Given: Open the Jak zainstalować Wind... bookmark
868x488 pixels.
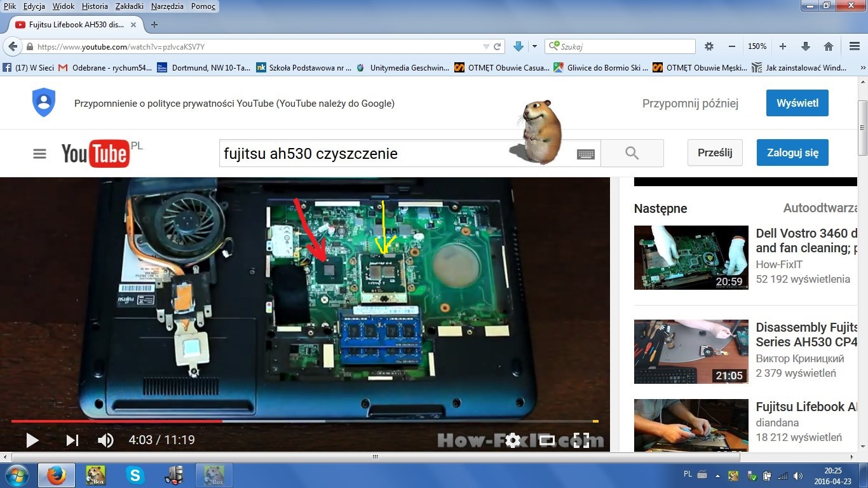Looking at the screenshot, I should pyautogui.click(x=800, y=67).
